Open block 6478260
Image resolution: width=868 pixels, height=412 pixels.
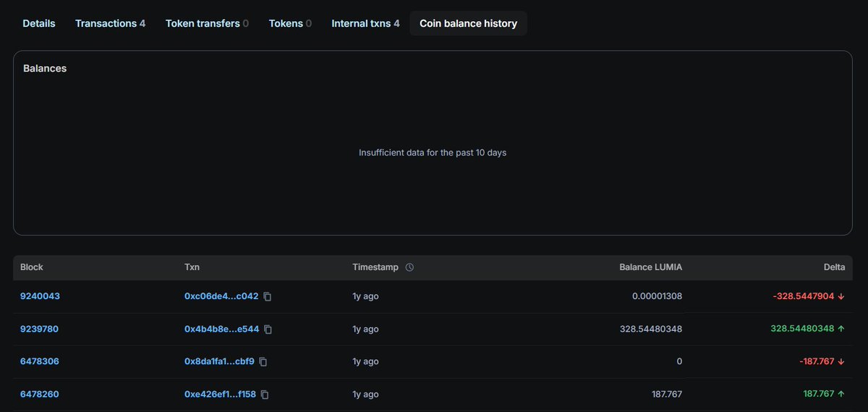point(39,395)
